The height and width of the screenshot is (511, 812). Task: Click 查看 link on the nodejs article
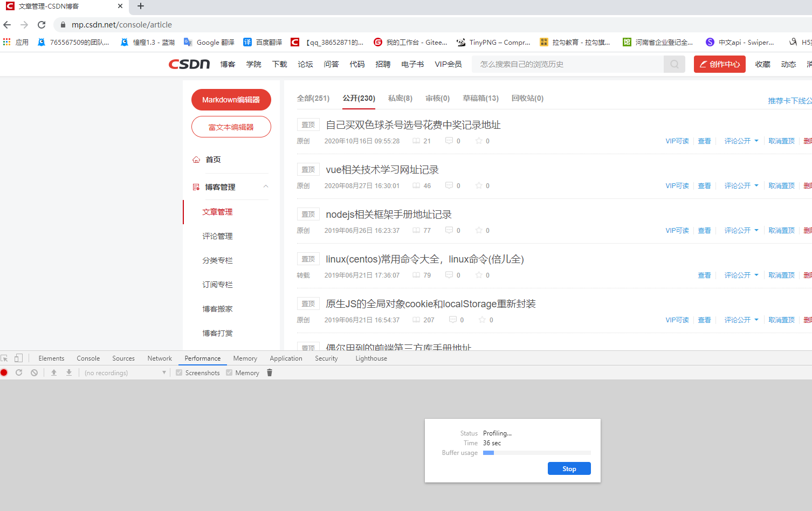coord(704,230)
